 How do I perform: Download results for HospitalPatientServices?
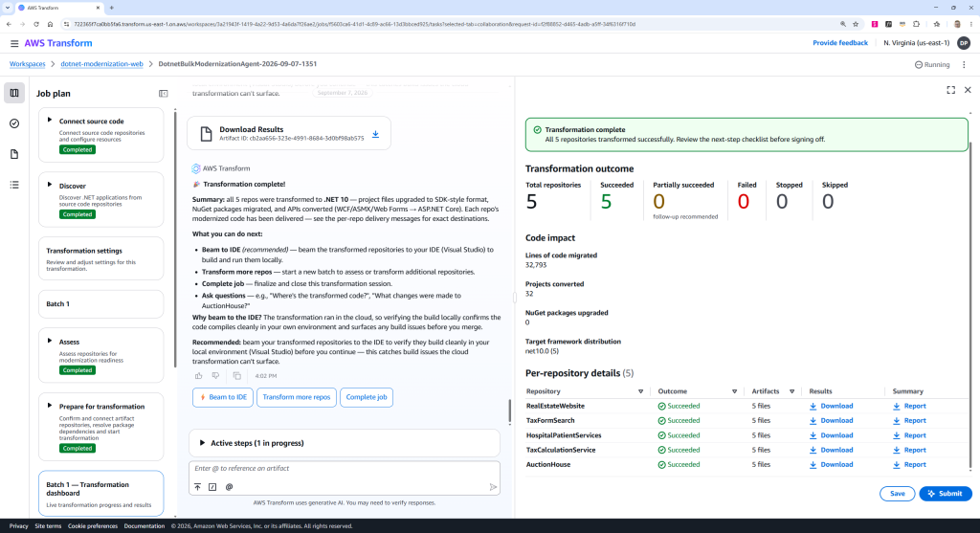(831, 435)
